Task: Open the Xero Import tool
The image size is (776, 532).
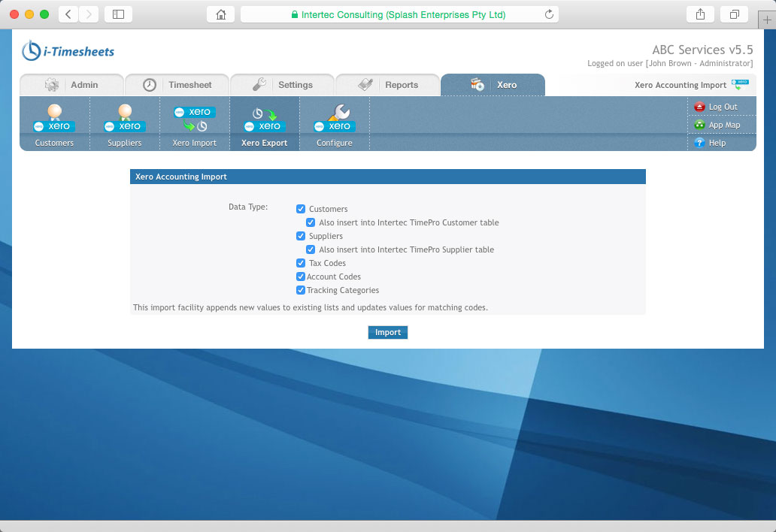Action: point(195,123)
